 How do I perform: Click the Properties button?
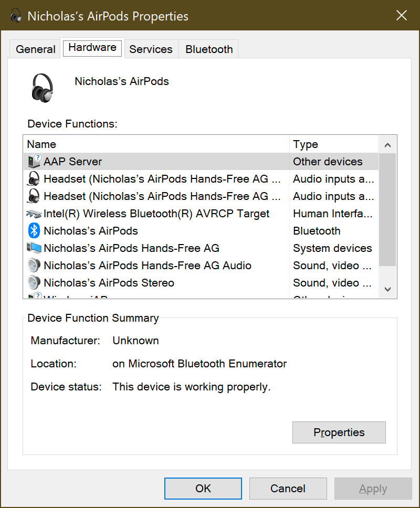point(339,432)
